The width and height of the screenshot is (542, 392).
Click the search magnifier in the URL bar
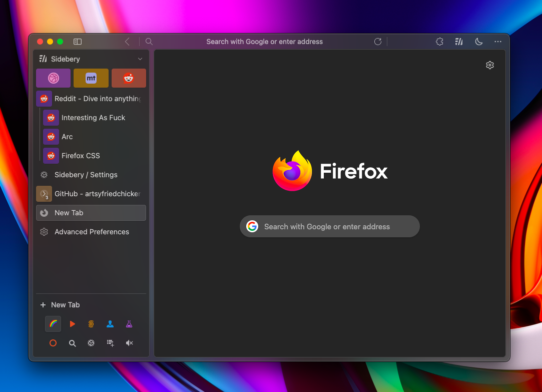149,42
